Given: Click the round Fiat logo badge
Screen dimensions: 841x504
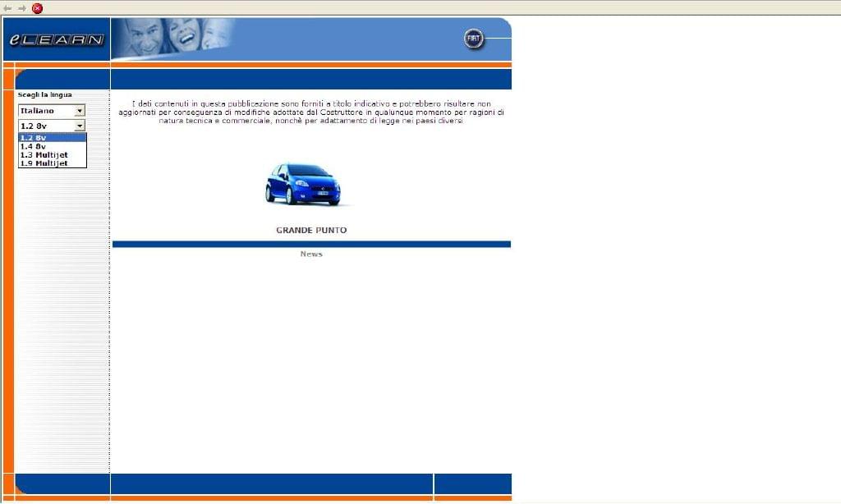Looking at the screenshot, I should pos(473,39).
